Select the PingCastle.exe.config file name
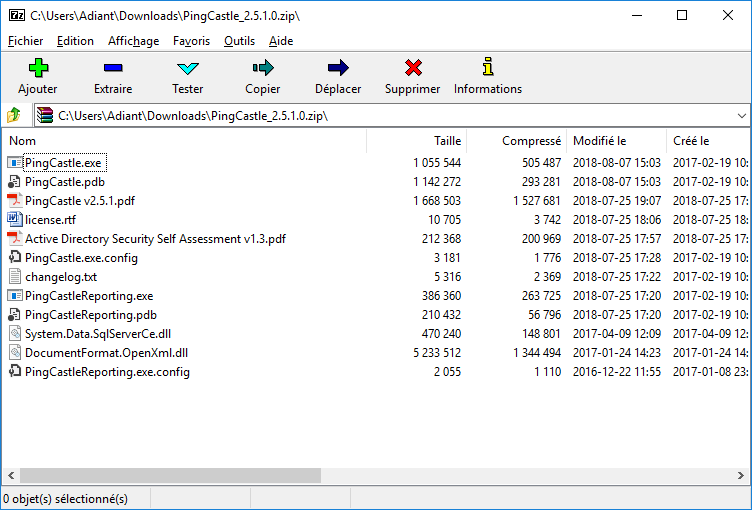Screen dimensions: 752x510 click(82, 258)
